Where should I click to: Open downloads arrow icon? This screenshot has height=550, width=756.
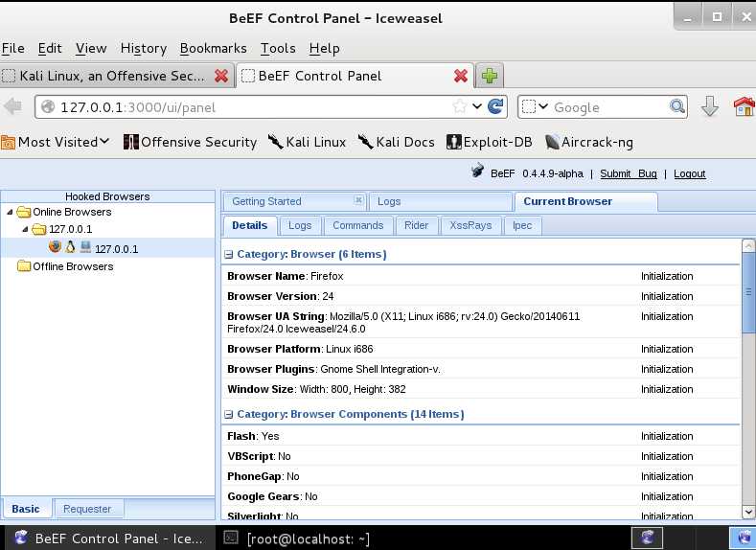pos(710,106)
